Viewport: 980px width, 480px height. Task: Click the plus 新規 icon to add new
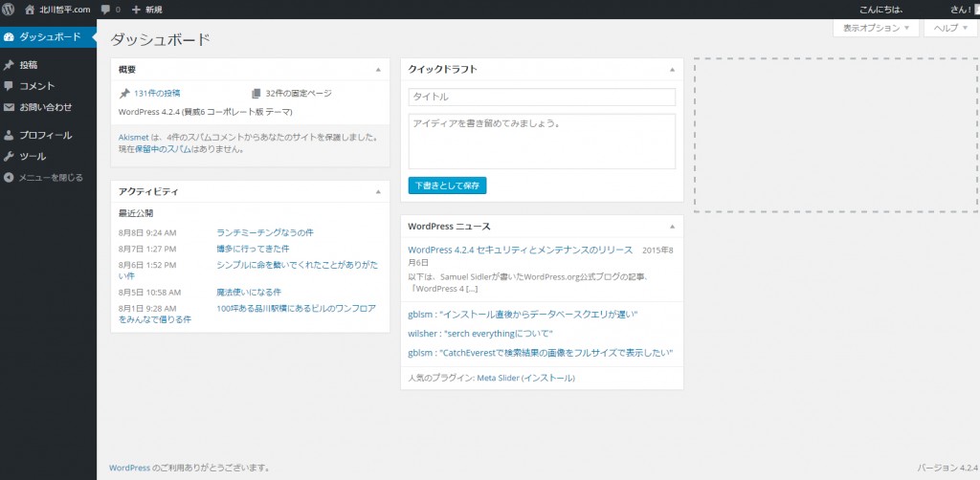coord(137,9)
